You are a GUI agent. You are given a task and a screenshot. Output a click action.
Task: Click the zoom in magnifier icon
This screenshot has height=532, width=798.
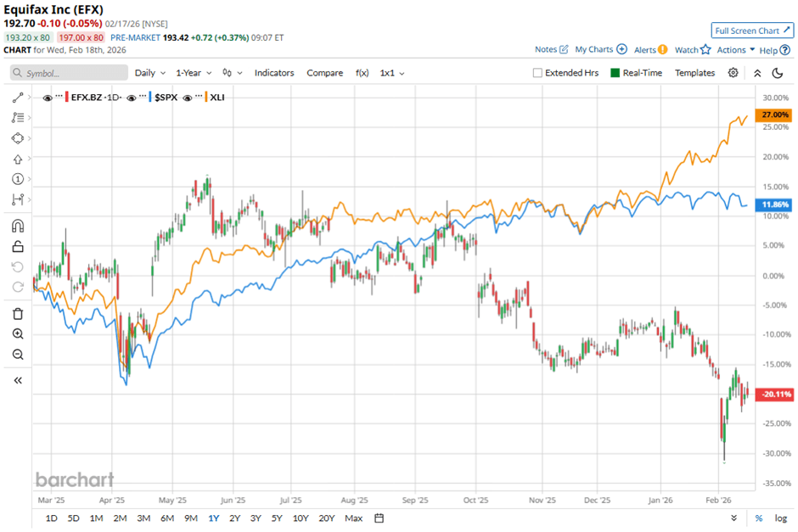[x=17, y=333]
